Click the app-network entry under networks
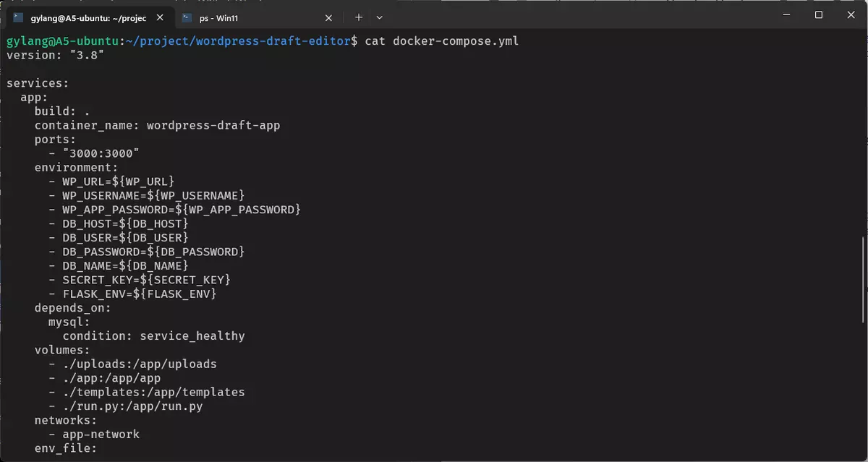Screen dimensions: 868x462 (101, 435)
